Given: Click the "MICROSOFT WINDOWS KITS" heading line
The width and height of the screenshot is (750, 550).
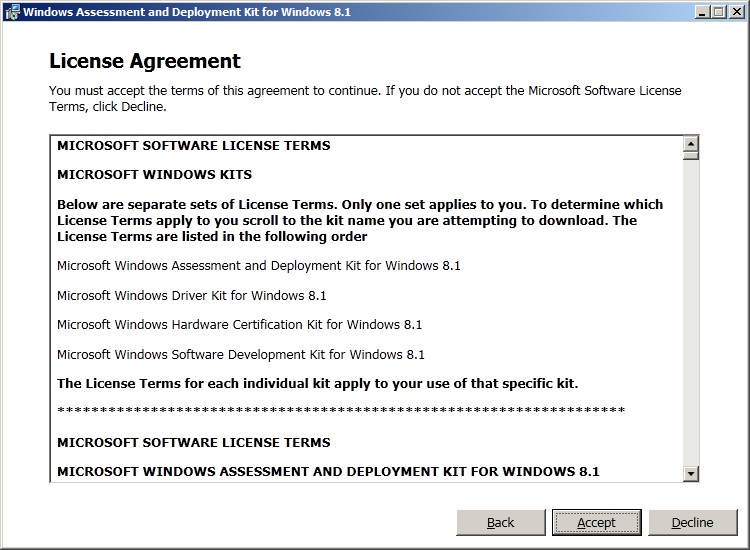Looking at the screenshot, I should coord(154,175).
